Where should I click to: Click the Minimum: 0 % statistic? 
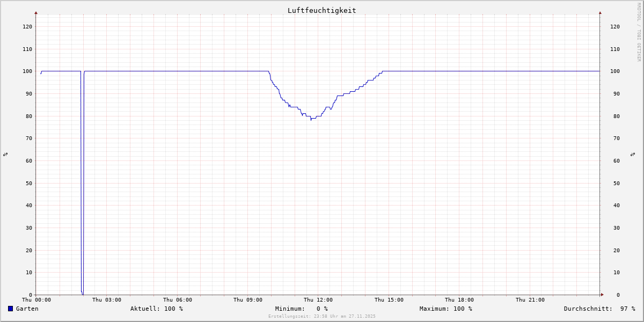(301, 309)
